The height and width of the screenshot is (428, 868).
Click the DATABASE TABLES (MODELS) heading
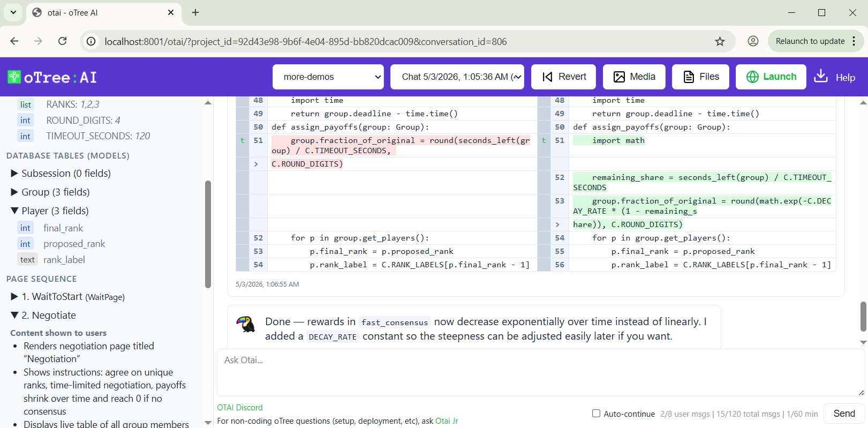[68, 156]
